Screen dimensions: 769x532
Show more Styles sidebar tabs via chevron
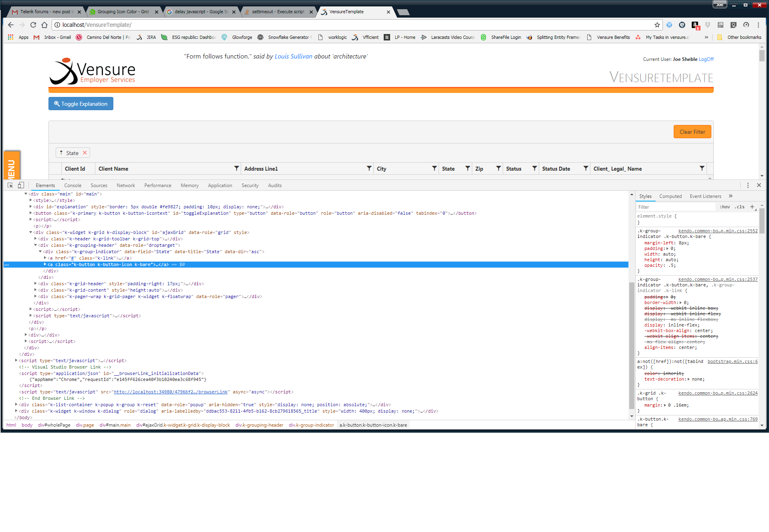click(x=731, y=196)
